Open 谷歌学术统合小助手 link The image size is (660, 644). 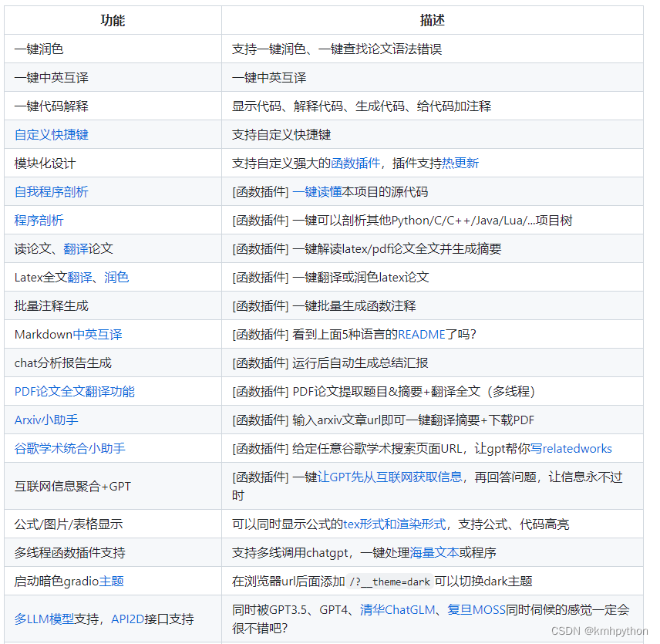click(70, 449)
